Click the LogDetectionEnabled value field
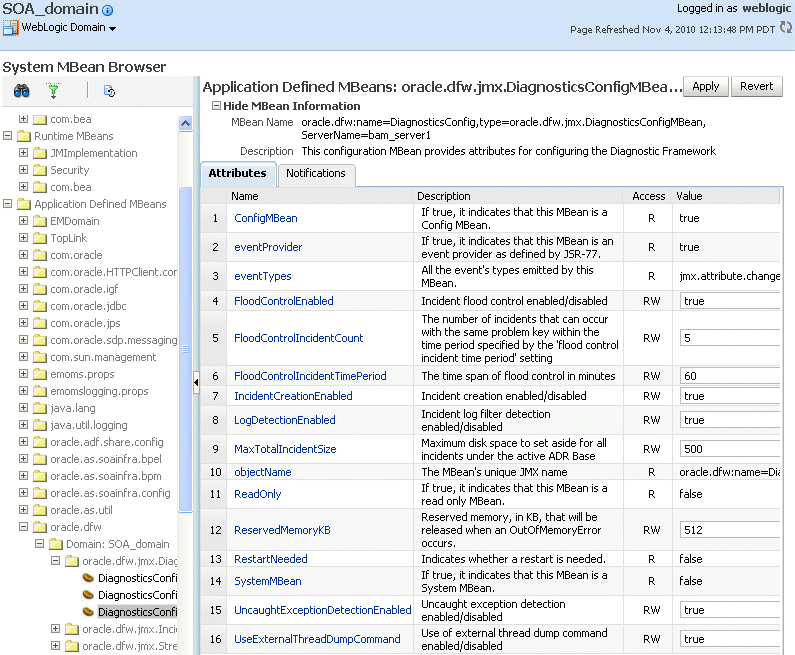 tap(730, 420)
